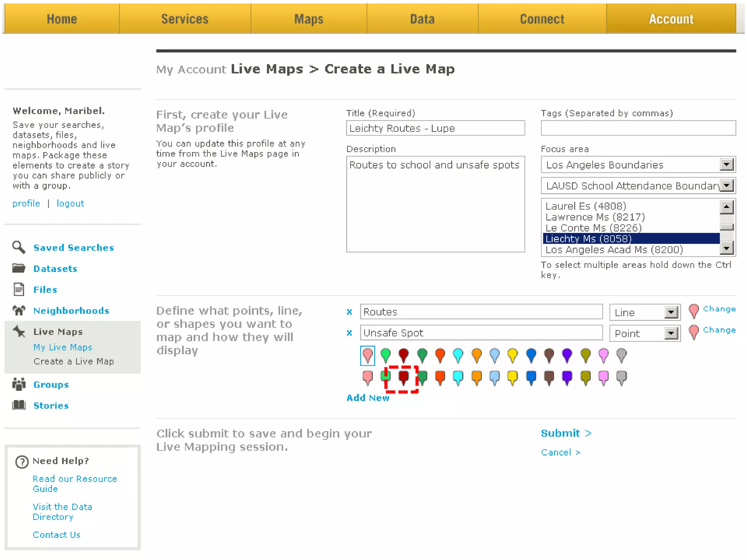Select Liechty Ms (8058) in the list
Image resolution: width=747 pixels, height=560 pixels.
pyautogui.click(x=631, y=238)
